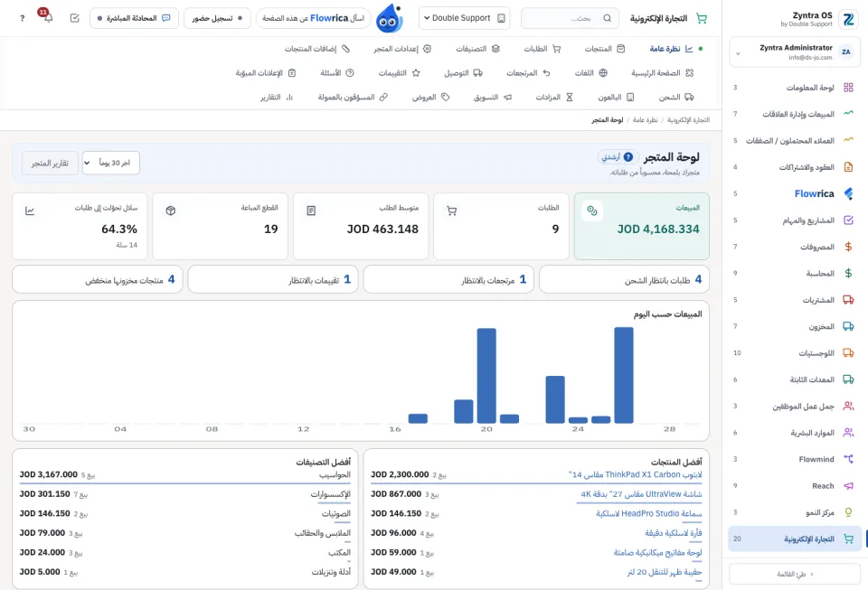Open سماعة HeadPro Studio لاسلكية link
868x590 pixels.
(649, 514)
